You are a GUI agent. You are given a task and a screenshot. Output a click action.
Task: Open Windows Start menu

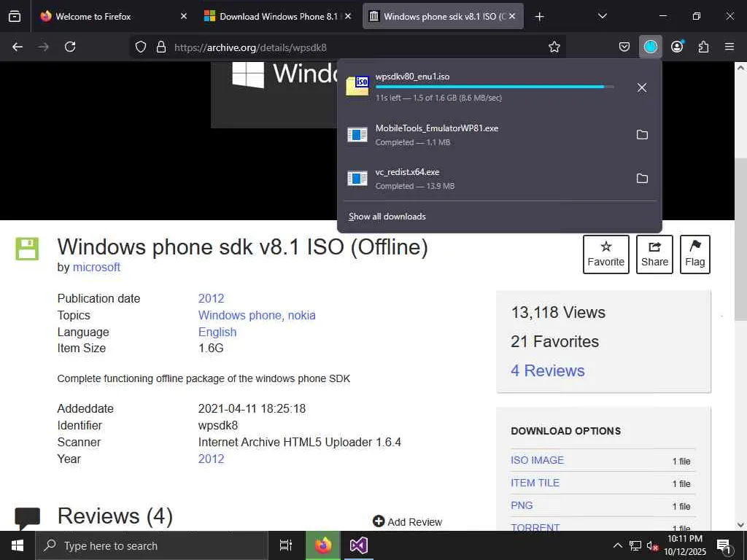pyautogui.click(x=18, y=545)
